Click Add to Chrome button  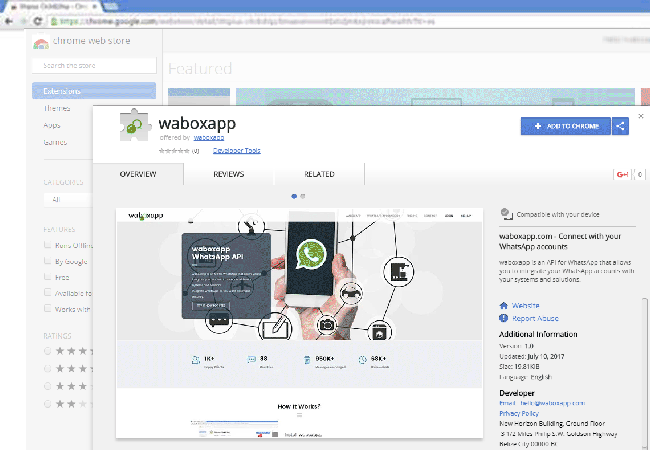click(566, 126)
